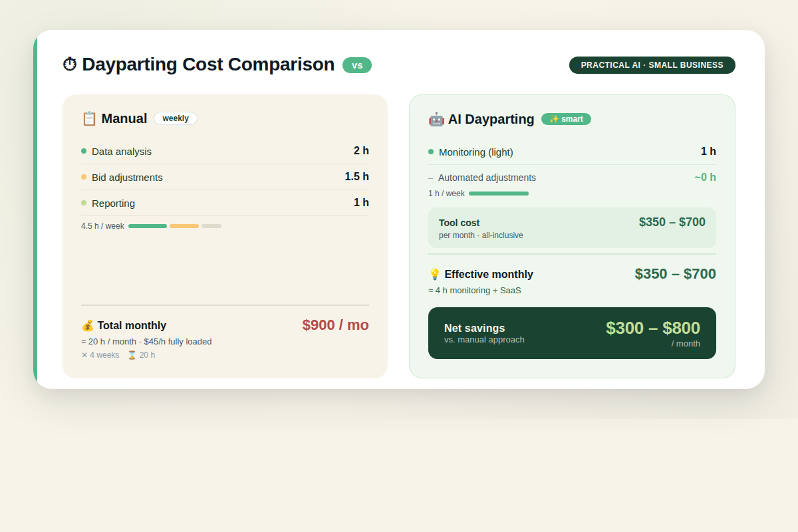Click the 'smart' sparkle badge

click(x=566, y=119)
